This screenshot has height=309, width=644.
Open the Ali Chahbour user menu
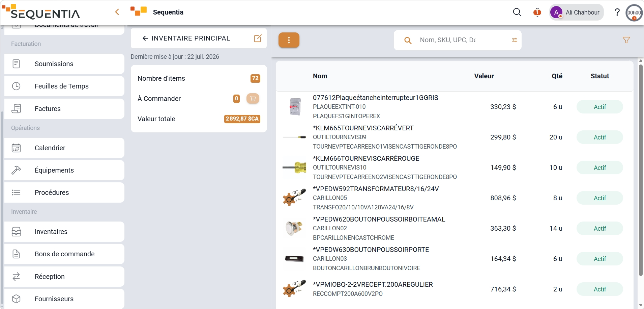(576, 12)
